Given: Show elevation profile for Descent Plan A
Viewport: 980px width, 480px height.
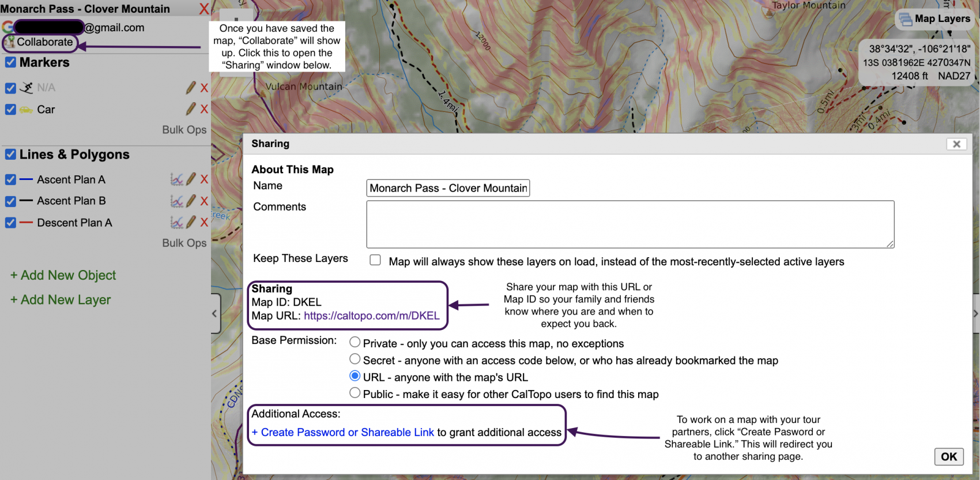Looking at the screenshot, I should coord(177,222).
